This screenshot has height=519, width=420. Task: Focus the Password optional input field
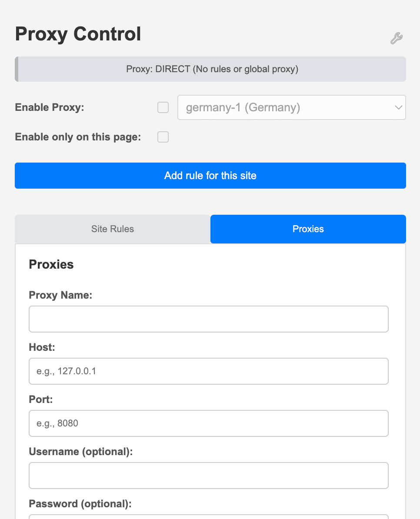[x=209, y=516]
